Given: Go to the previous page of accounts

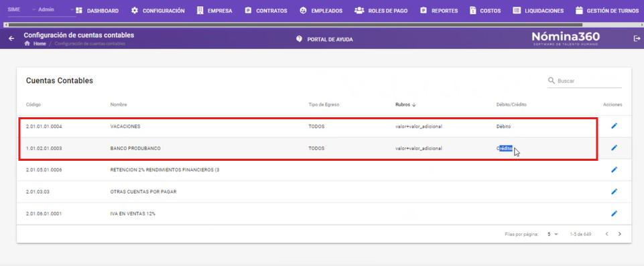Looking at the screenshot, I should (606, 234).
